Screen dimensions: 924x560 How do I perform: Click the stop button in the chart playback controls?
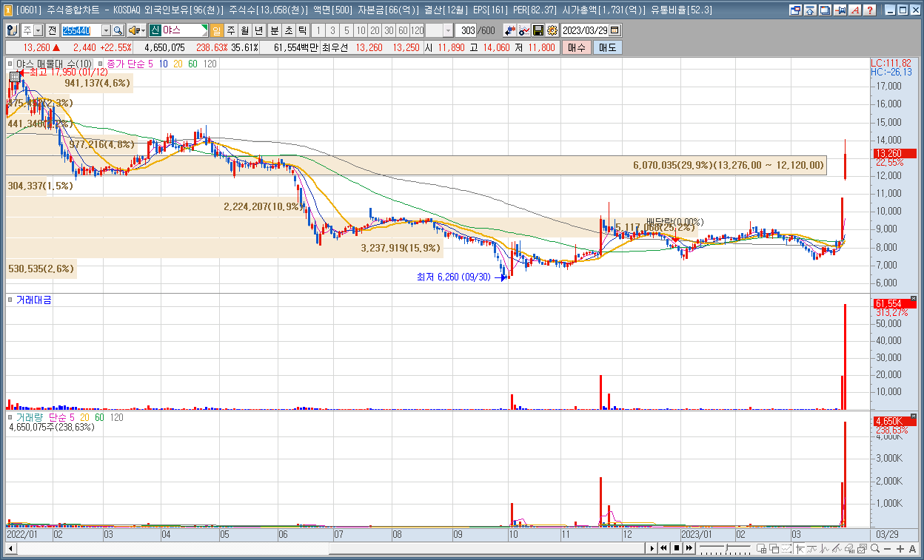tap(677, 548)
